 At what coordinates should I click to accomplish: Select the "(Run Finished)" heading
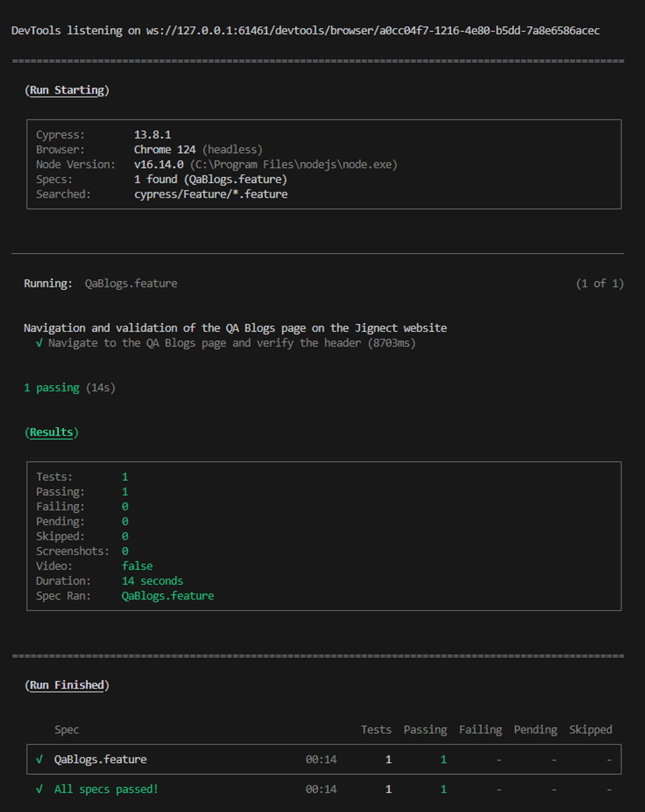[x=67, y=685]
